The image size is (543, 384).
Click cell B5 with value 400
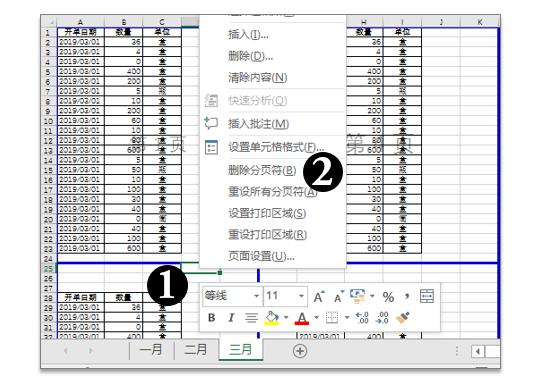(124, 72)
